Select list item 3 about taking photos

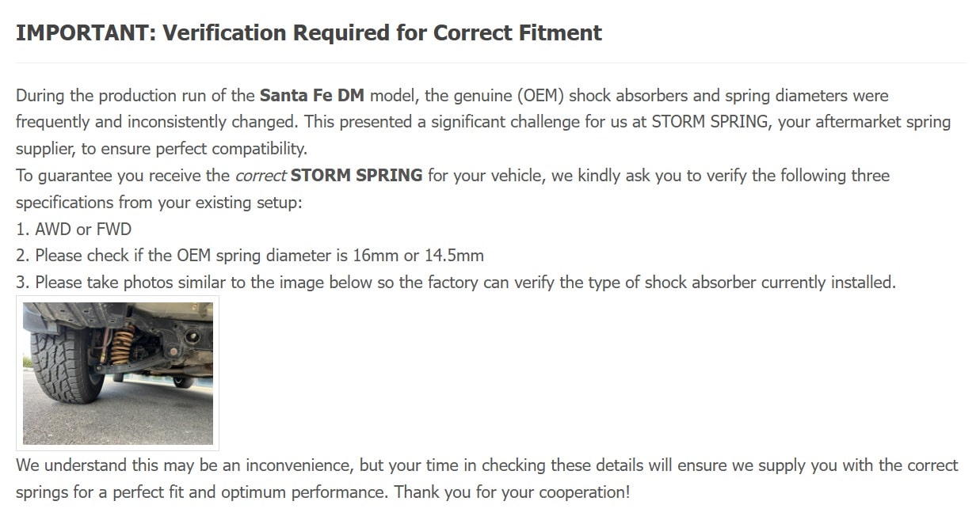(456, 283)
